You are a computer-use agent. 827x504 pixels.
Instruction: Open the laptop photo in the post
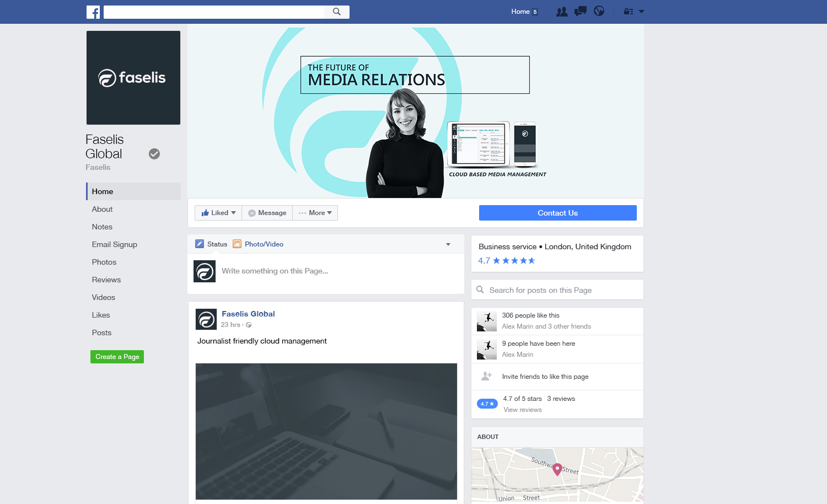[326, 431]
